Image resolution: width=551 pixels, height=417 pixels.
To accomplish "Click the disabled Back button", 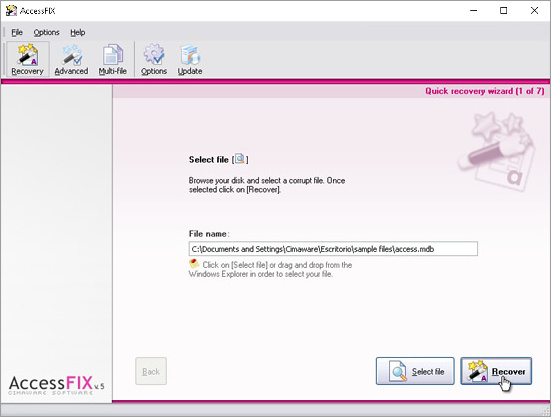I will [151, 371].
